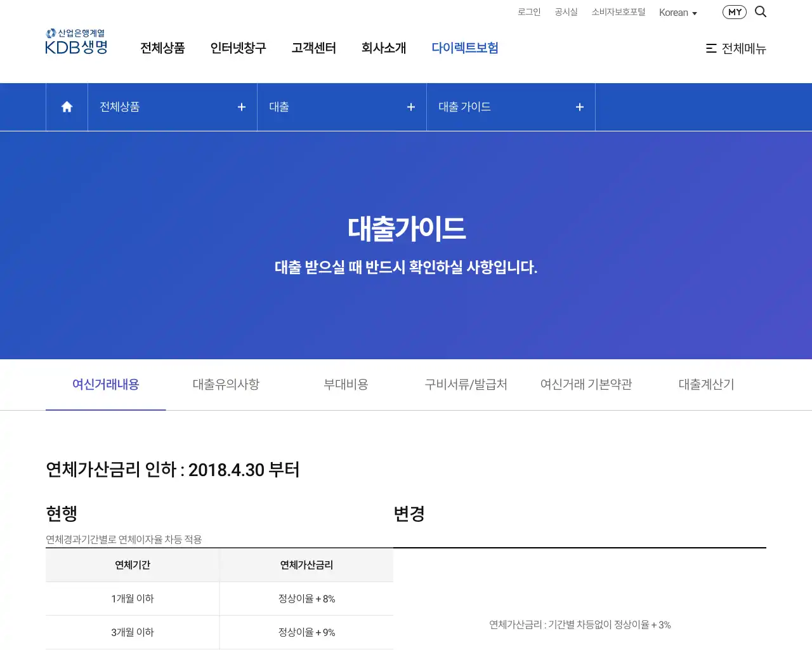The height and width of the screenshot is (650, 812).
Task: Click the 공시실 link
Action: [566, 12]
